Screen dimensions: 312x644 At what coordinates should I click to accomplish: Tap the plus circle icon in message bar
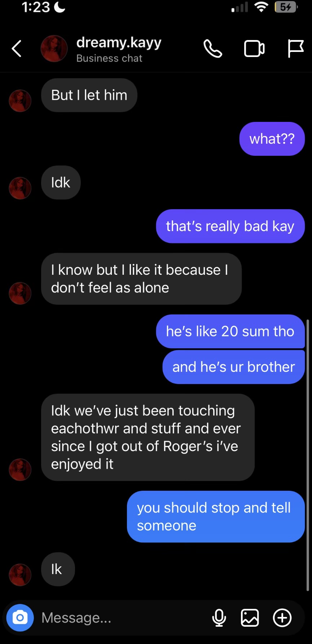tap(282, 618)
